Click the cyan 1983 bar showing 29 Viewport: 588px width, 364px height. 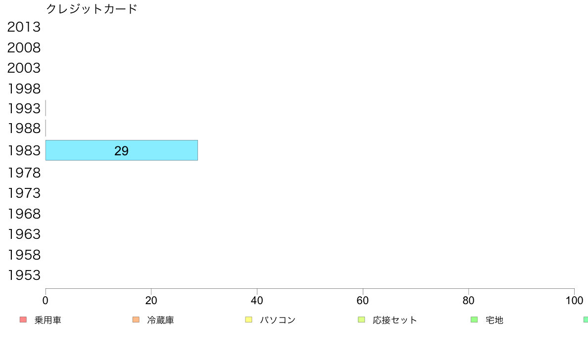coord(121,150)
